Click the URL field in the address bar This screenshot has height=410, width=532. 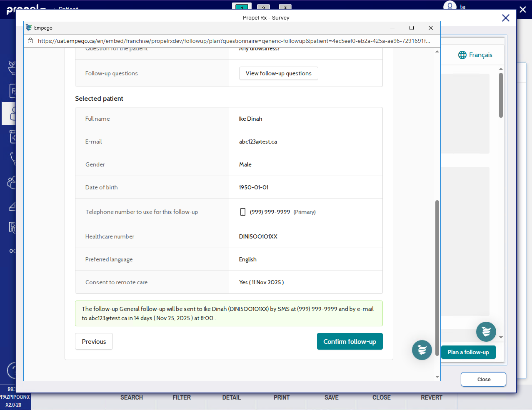pyautogui.click(x=233, y=41)
